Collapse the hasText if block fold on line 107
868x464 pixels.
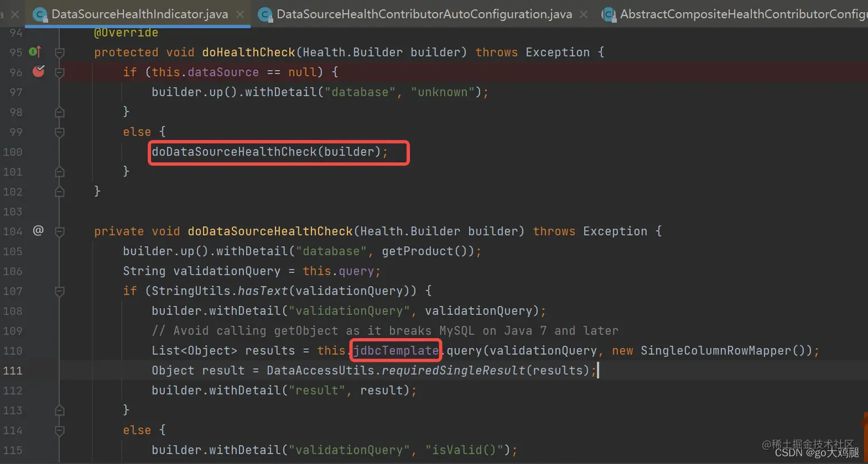(59, 291)
